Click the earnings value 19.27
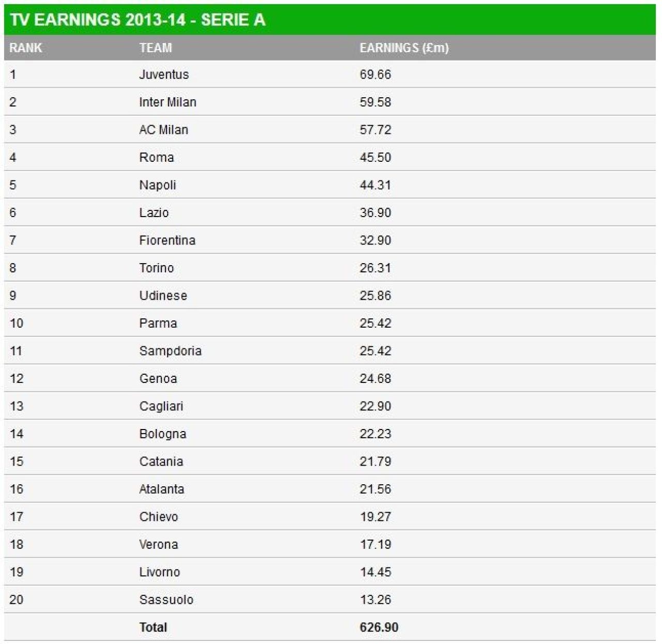The height and width of the screenshot is (644, 662). point(375,517)
